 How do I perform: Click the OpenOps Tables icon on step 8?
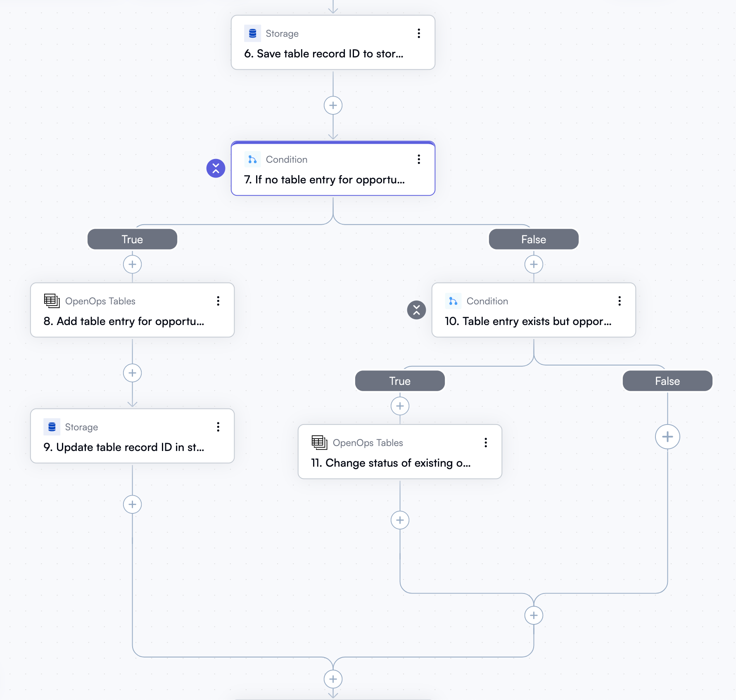click(x=51, y=301)
